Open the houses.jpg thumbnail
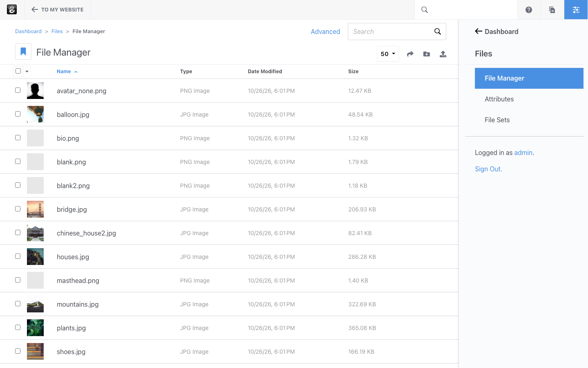Screen dimensions: 588x368 coord(35,257)
